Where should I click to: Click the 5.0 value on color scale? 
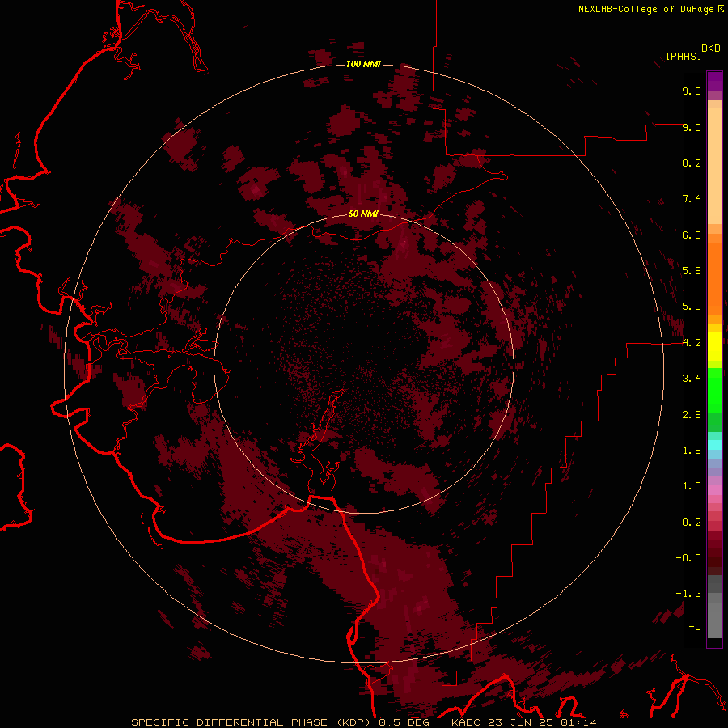[692, 307]
